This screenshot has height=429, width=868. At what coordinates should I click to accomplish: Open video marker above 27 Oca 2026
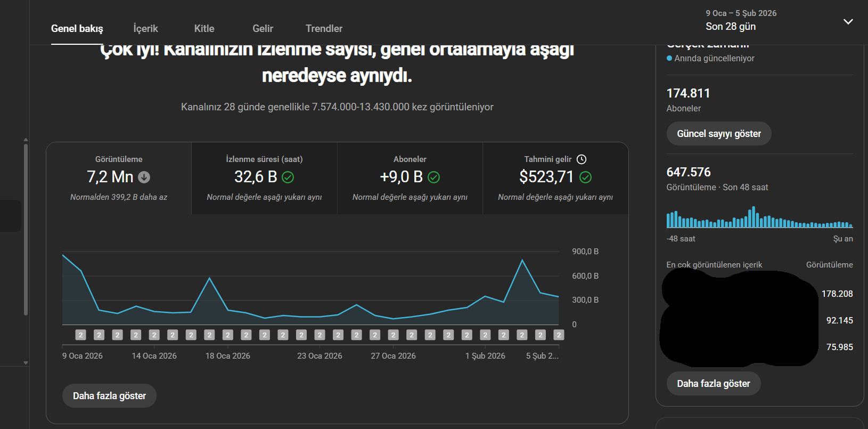[x=393, y=335]
